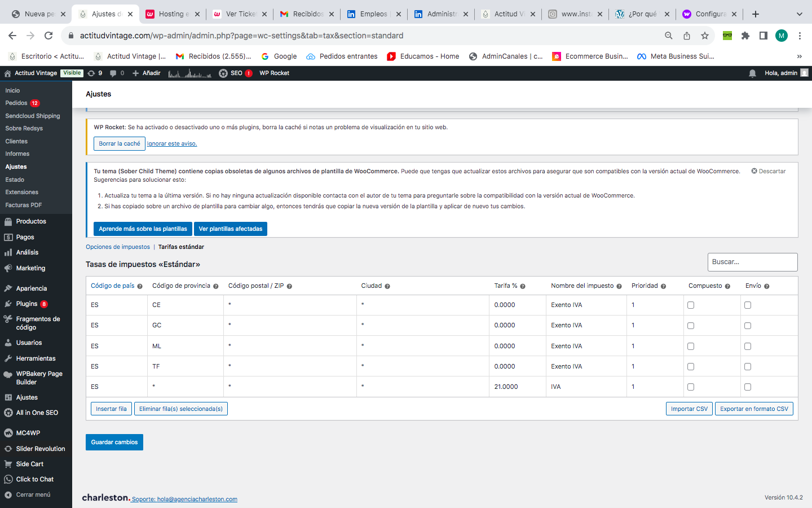Dismiss the theme notice with Descartar

[x=768, y=171]
